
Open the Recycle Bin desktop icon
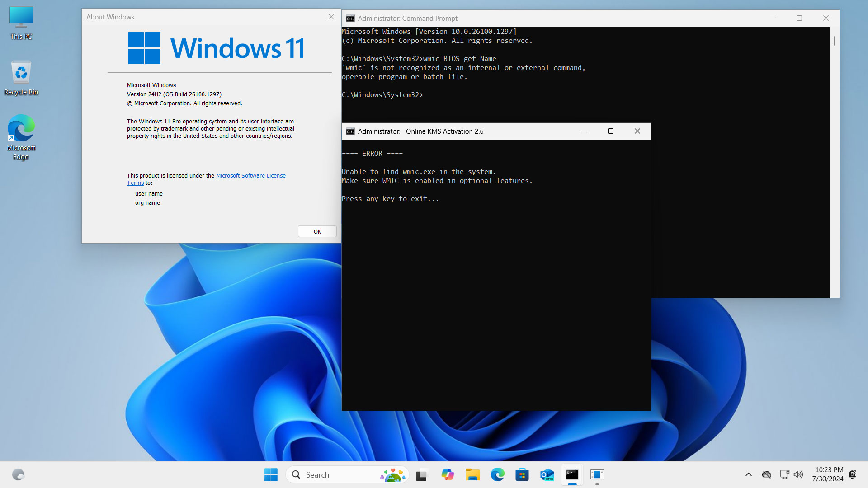21,78
